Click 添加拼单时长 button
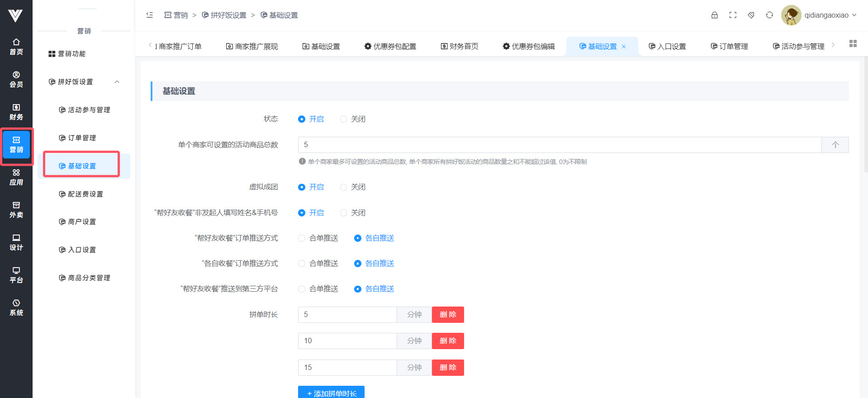This screenshot has width=868, height=398. [x=331, y=393]
